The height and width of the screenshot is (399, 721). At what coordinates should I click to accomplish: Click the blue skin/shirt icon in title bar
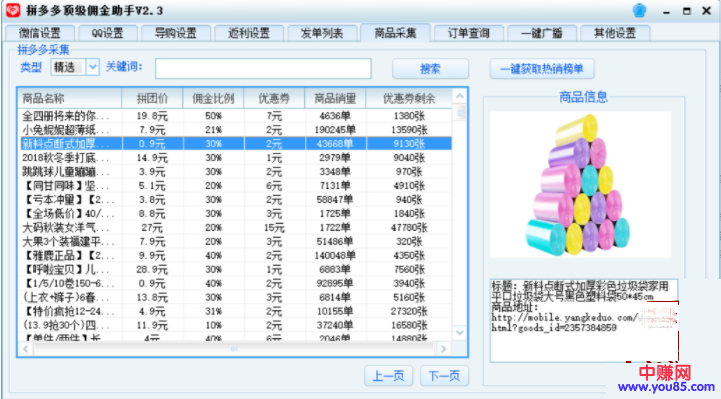tap(639, 10)
